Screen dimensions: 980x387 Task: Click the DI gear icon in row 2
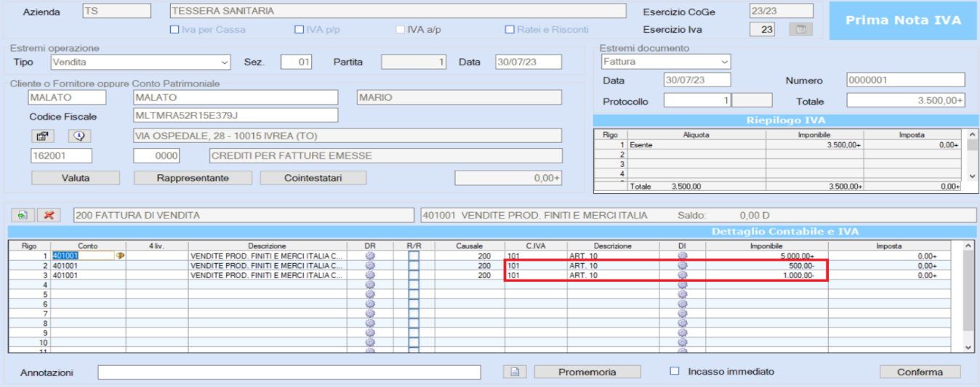click(682, 266)
